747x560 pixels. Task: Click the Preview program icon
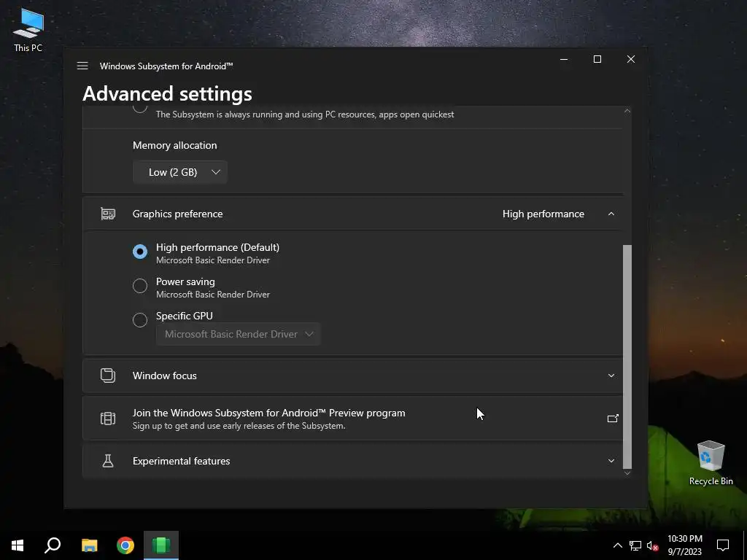[108, 419]
